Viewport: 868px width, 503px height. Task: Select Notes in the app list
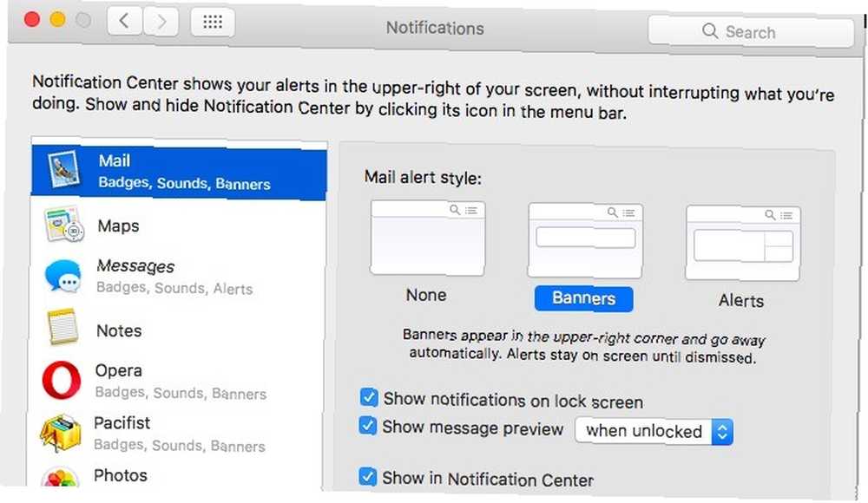click(175, 330)
